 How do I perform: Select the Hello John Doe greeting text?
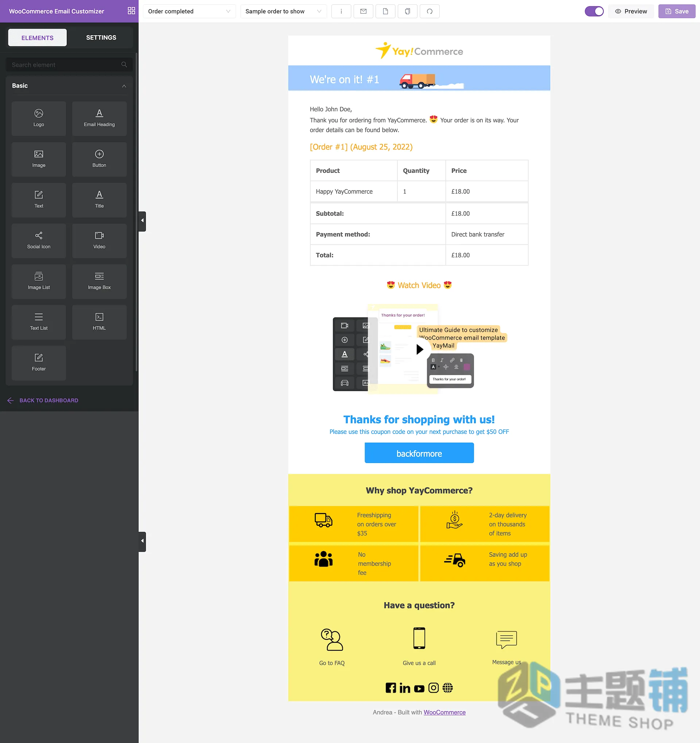[x=331, y=109]
